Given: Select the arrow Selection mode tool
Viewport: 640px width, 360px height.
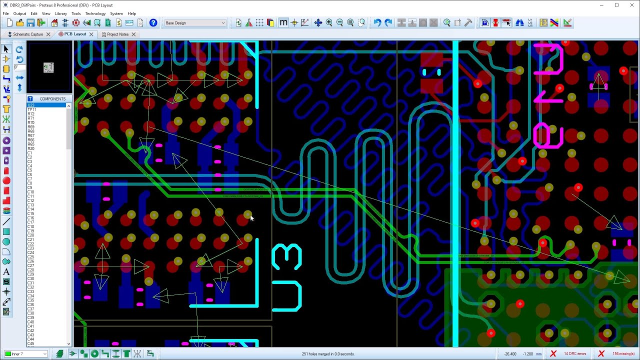Looking at the screenshot, I should (x=6, y=49).
